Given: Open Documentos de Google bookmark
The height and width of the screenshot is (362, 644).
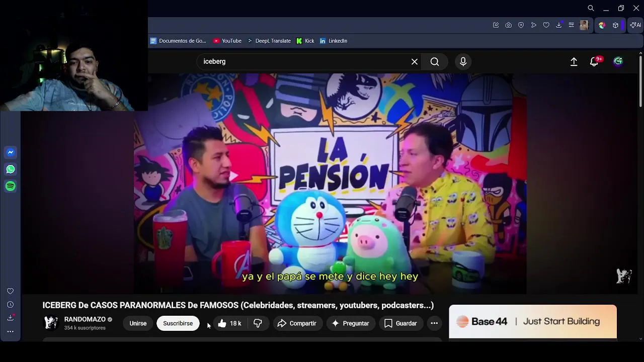Looking at the screenshot, I should click(178, 41).
